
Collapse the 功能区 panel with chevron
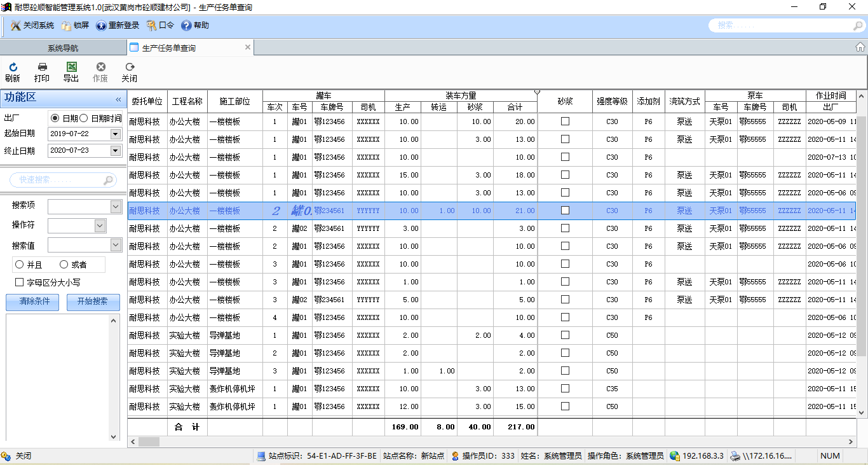(118, 99)
